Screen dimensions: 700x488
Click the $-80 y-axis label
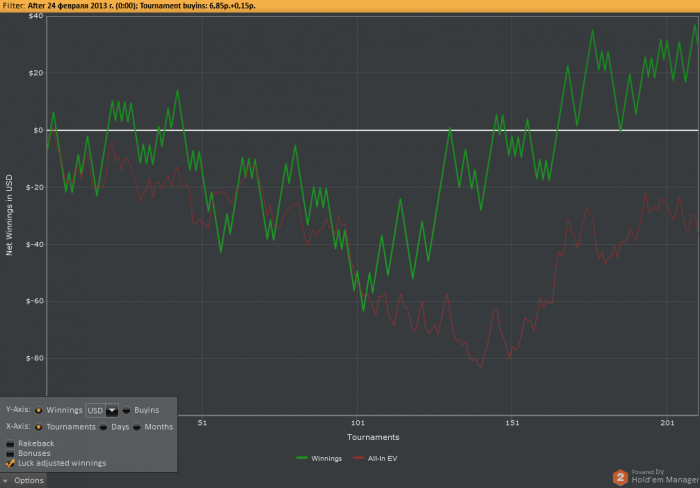tap(34, 359)
